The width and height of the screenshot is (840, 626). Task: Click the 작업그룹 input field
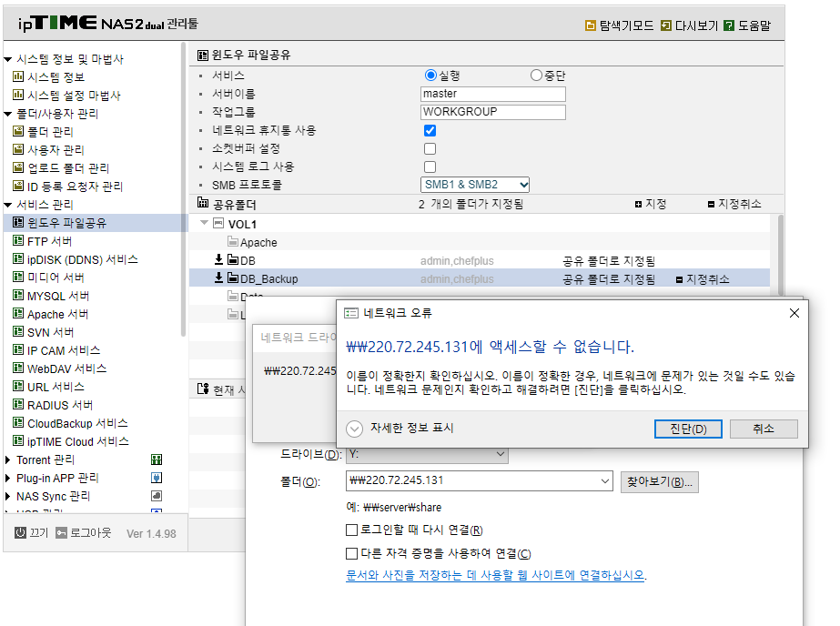(x=493, y=112)
